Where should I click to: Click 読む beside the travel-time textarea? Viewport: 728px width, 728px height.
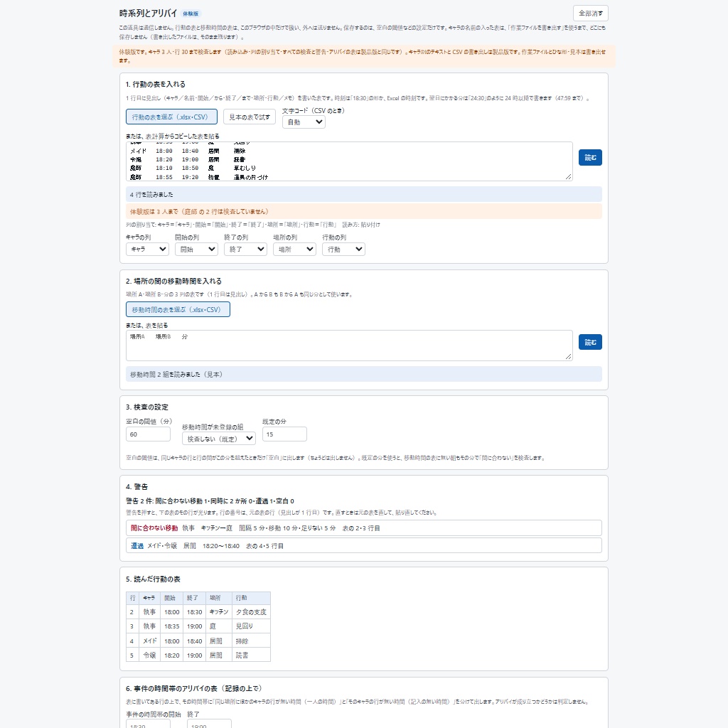coord(590,342)
